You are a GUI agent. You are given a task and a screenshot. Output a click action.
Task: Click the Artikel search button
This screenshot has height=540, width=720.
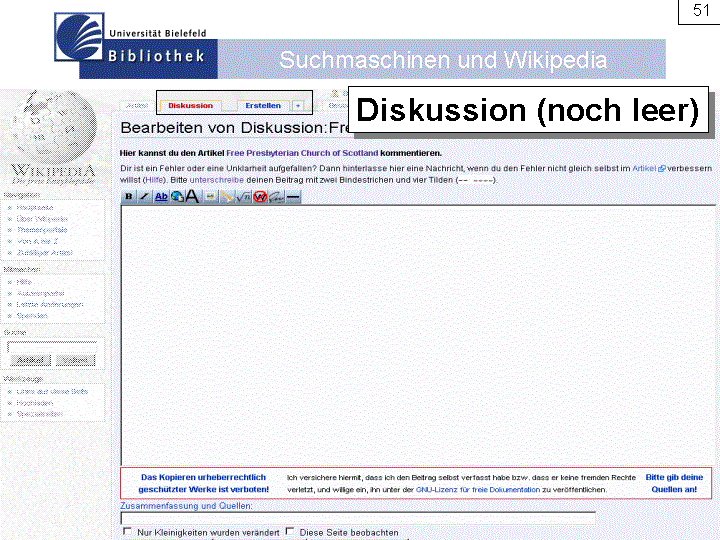coord(30,360)
